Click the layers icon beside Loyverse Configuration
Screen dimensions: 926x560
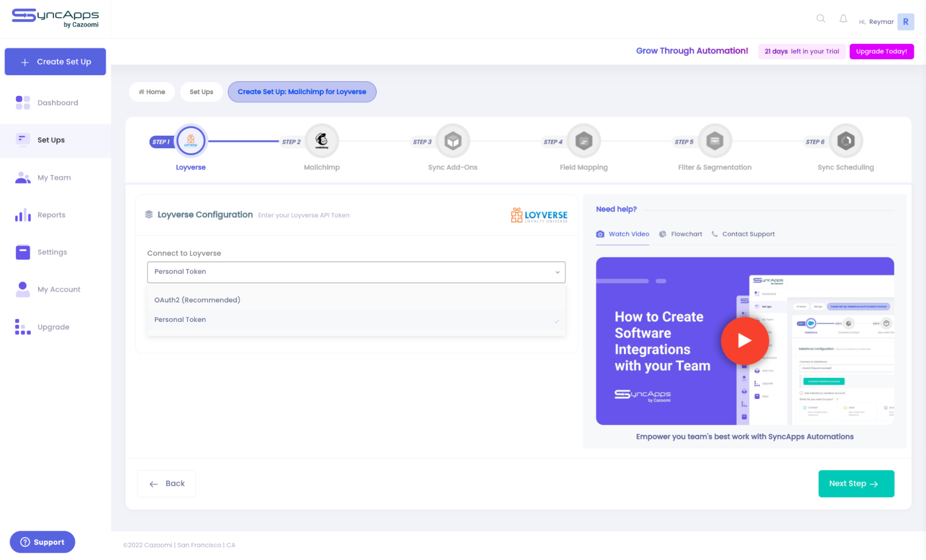(149, 214)
